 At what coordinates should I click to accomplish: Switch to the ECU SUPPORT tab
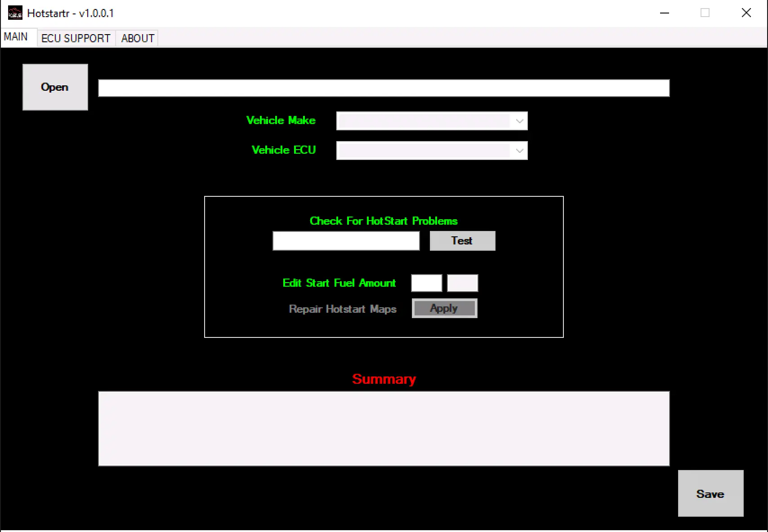(76, 38)
